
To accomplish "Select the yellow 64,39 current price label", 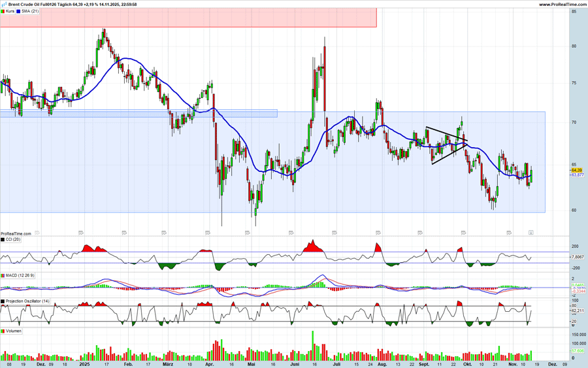I will point(576,170).
